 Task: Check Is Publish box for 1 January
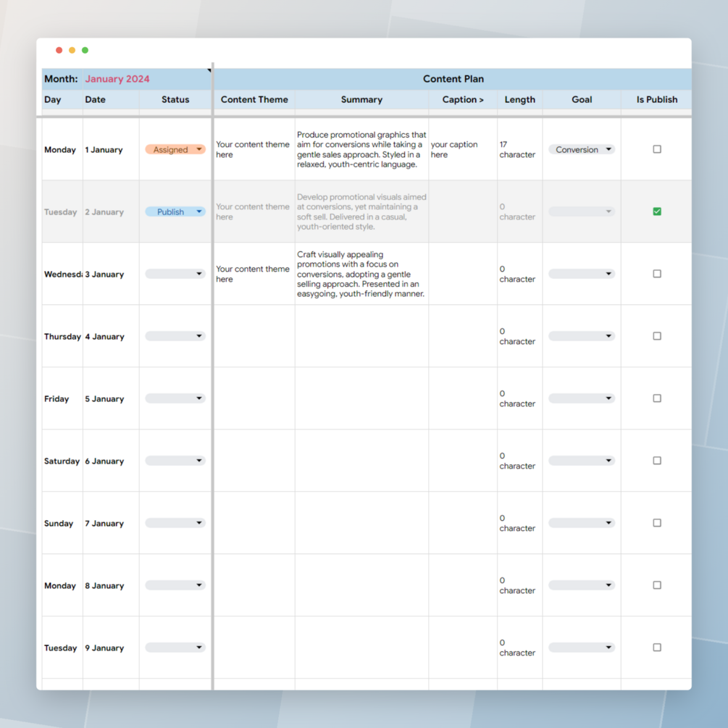click(x=657, y=149)
